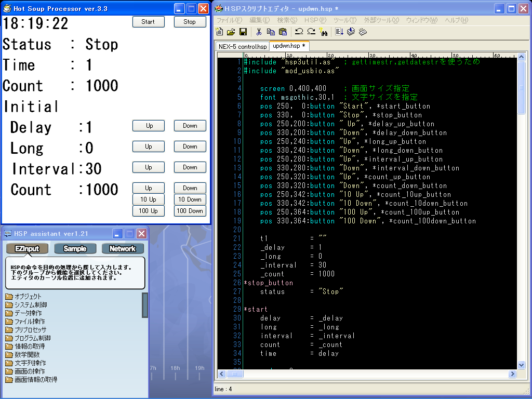This screenshot has width=532, height=399.
Task: Click the Undo arrow icon
Action: click(x=299, y=32)
